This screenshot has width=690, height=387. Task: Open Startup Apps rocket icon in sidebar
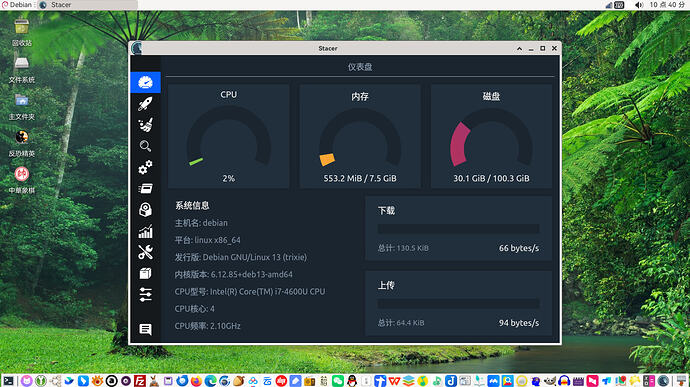(145, 103)
